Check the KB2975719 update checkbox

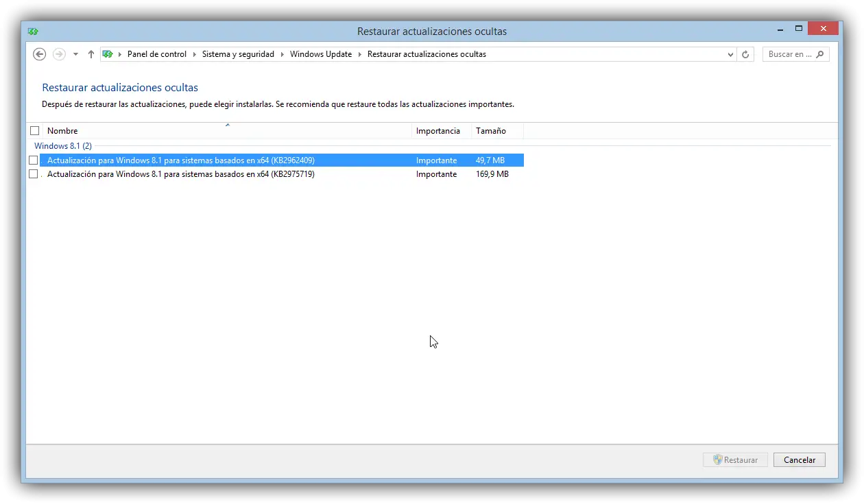tap(33, 174)
